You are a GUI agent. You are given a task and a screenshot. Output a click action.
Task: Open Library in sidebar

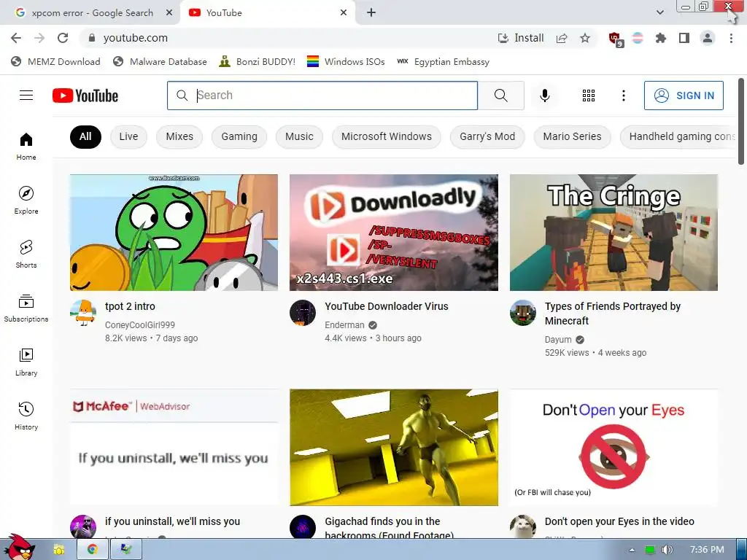[26, 362]
